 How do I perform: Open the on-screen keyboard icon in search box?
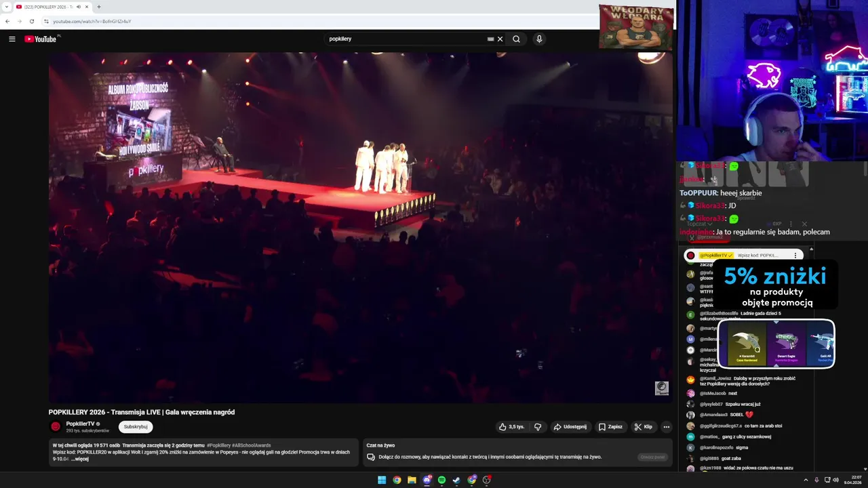[490, 39]
